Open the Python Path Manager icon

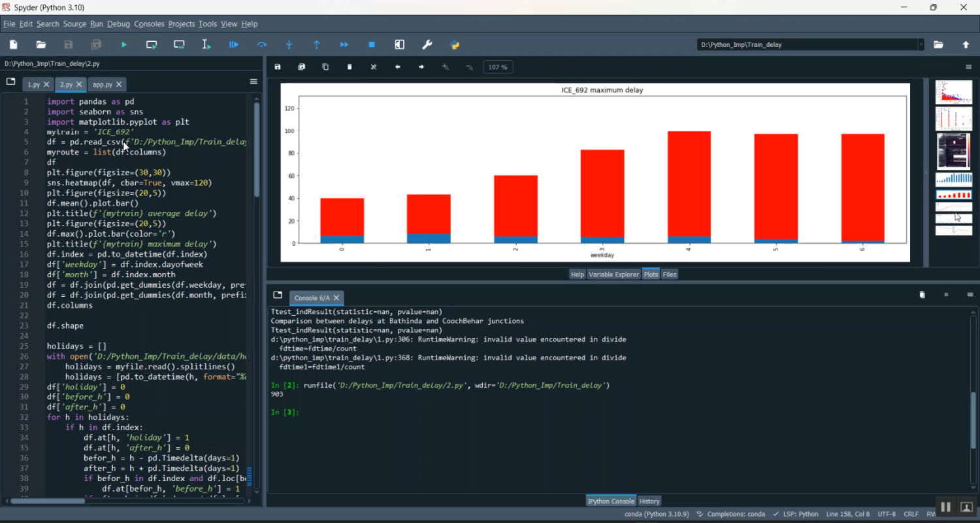(455, 44)
